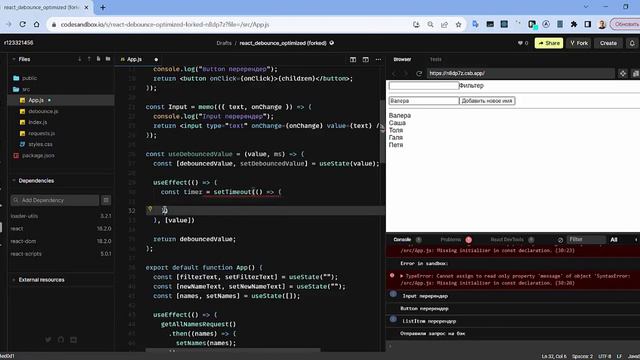Click the yellow Share button
This screenshot has height=360, width=640.
pyautogui.click(x=549, y=43)
